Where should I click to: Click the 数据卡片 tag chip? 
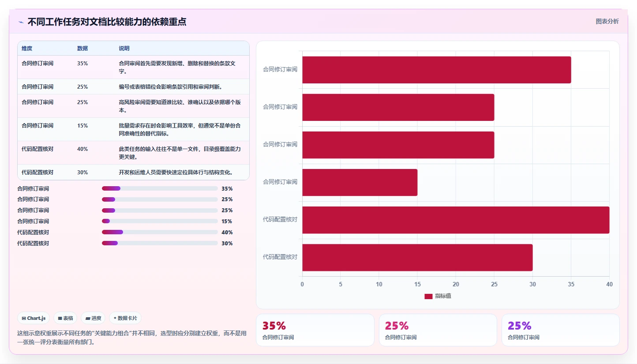pos(125,318)
